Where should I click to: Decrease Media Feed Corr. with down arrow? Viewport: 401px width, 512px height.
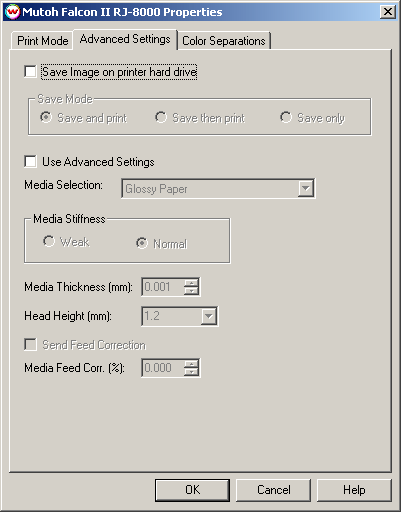click(x=191, y=372)
